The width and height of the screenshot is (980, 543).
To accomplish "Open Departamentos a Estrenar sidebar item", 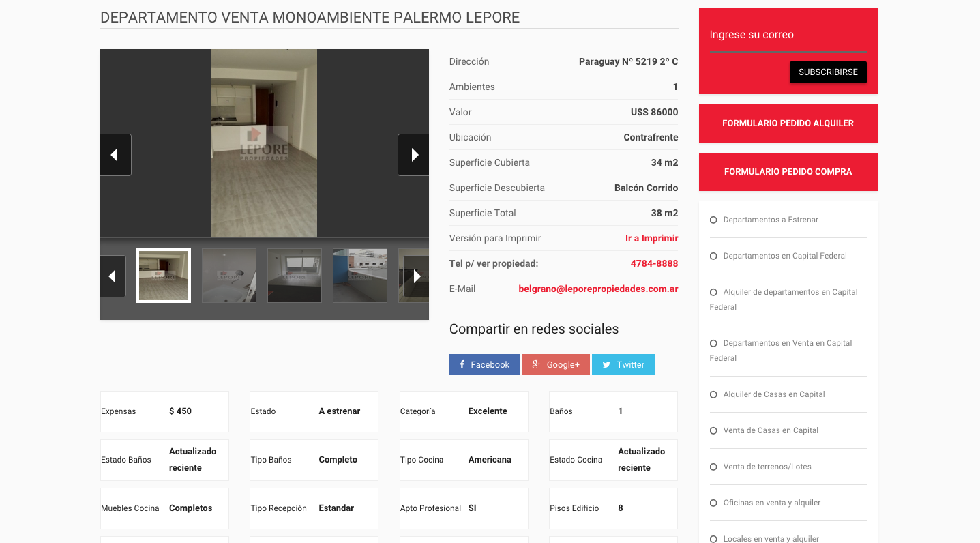I will (x=771, y=220).
